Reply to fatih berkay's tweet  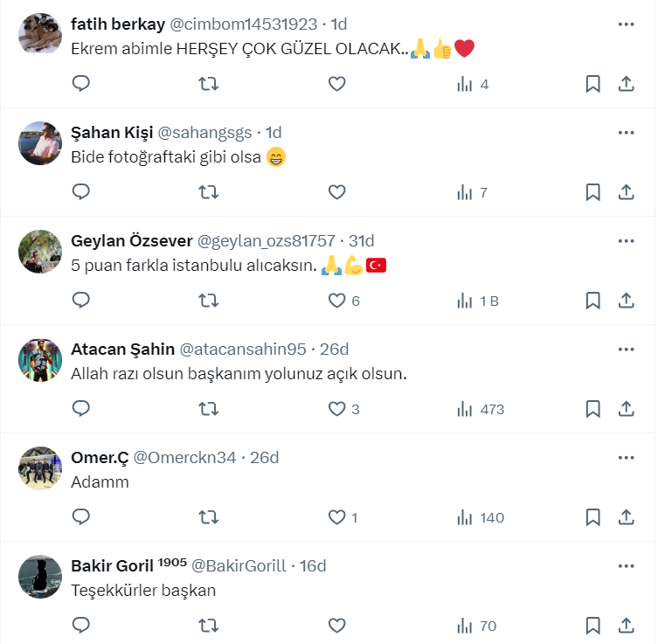(x=81, y=84)
